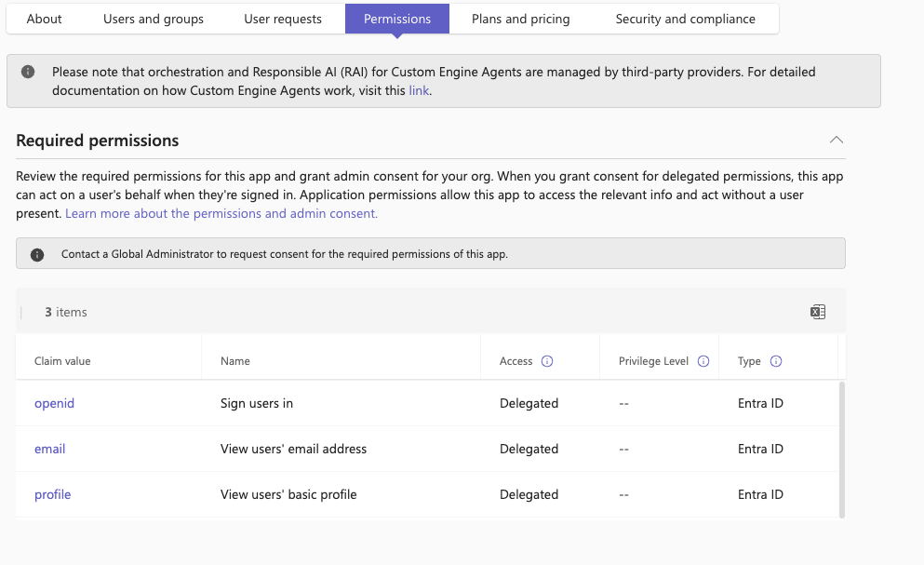The width and height of the screenshot is (924, 565).
Task: Select the 'View users' basic profile' cell
Action: (x=288, y=494)
